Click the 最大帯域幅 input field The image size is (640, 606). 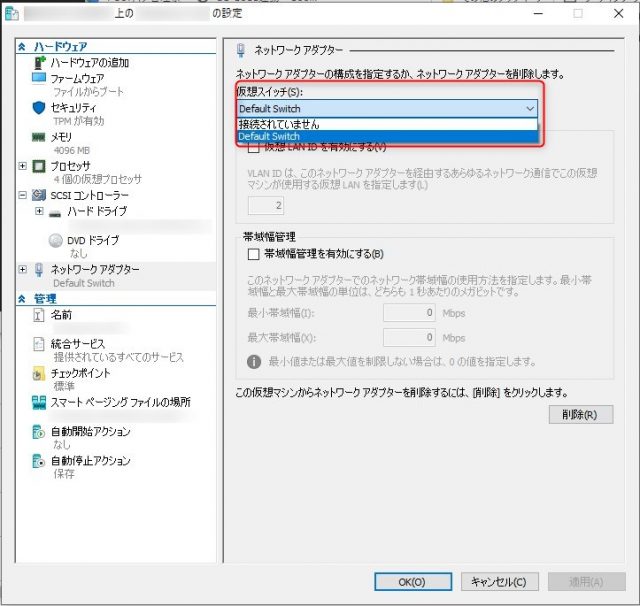click(409, 337)
